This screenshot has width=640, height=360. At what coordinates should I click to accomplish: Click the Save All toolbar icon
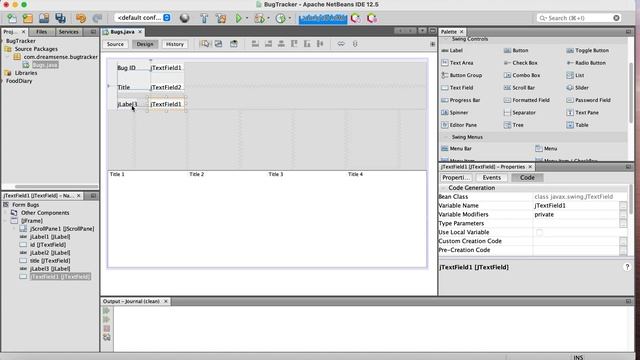pos(60,18)
